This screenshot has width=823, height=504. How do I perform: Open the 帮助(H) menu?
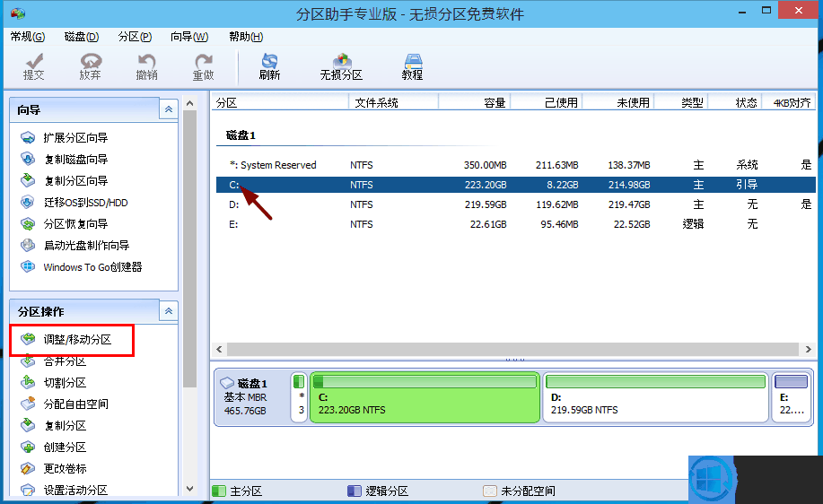[246, 37]
